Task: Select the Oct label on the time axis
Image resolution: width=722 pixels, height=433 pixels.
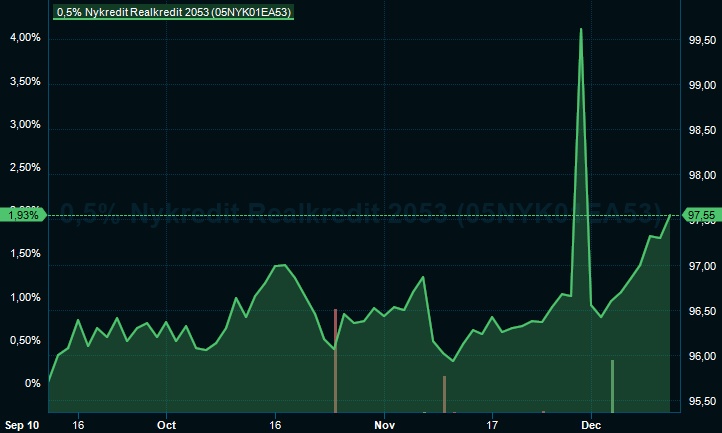Action: point(166,424)
